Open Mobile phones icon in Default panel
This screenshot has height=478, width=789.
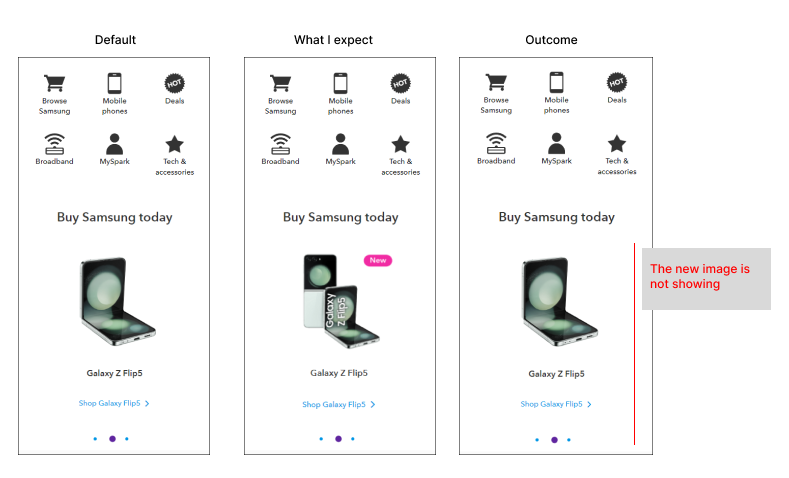(x=114, y=84)
